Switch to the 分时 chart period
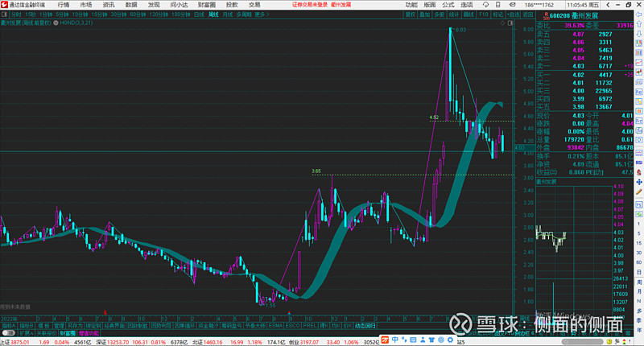Screen dimensions: 644x346 (16, 14)
